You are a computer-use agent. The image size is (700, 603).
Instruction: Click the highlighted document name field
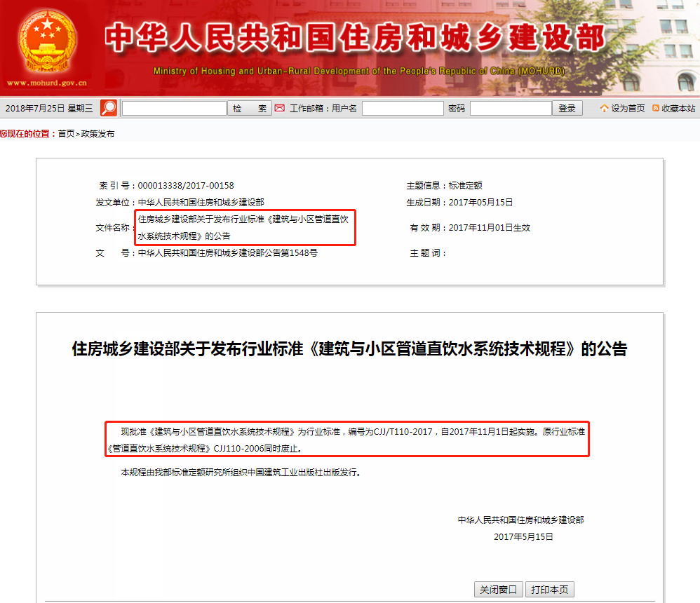click(245, 228)
